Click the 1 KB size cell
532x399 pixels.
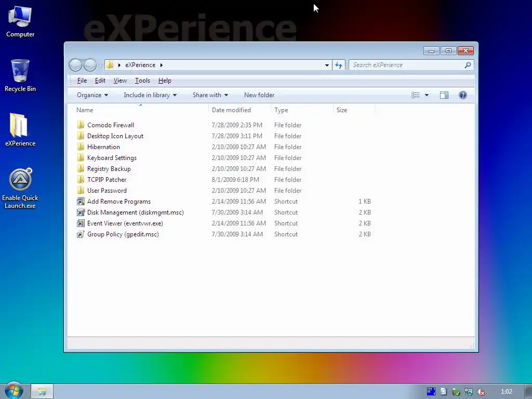point(364,201)
